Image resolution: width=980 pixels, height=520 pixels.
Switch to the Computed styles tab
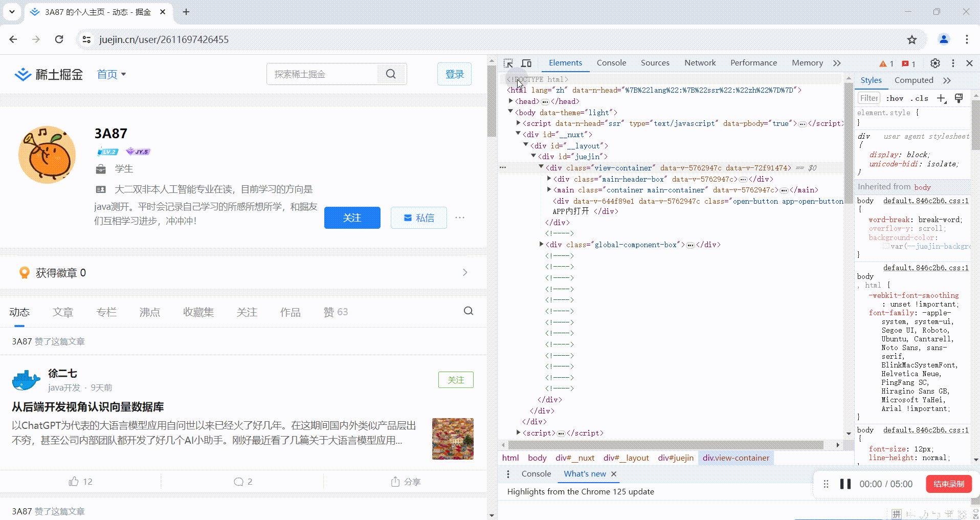(x=914, y=80)
